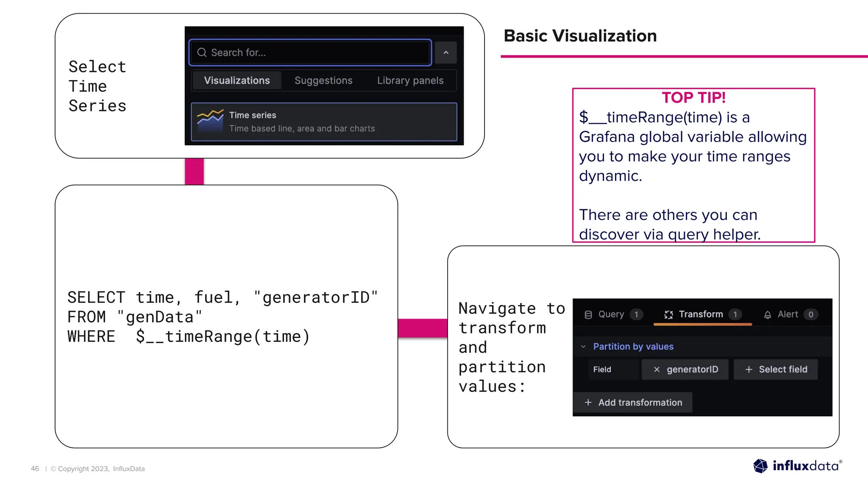Image resolution: width=868 pixels, height=488 pixels.
Task: Click the SELECT time, fuel query text
Action: [223, 297]
